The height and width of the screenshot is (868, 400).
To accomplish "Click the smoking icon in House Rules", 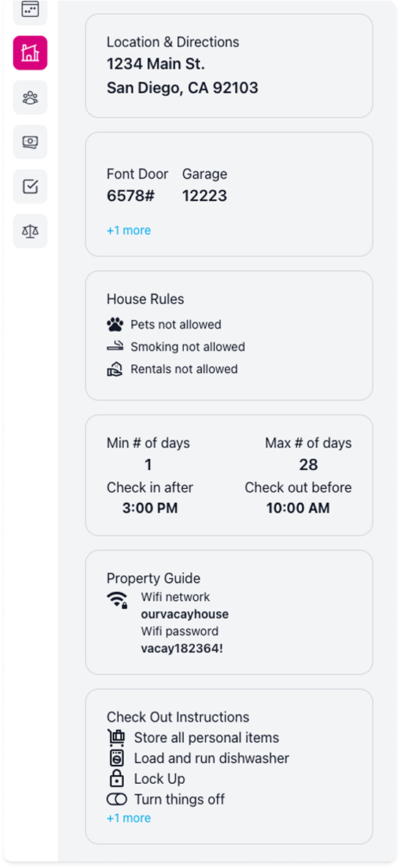I will pyautogui.click(x=115, y=347).
